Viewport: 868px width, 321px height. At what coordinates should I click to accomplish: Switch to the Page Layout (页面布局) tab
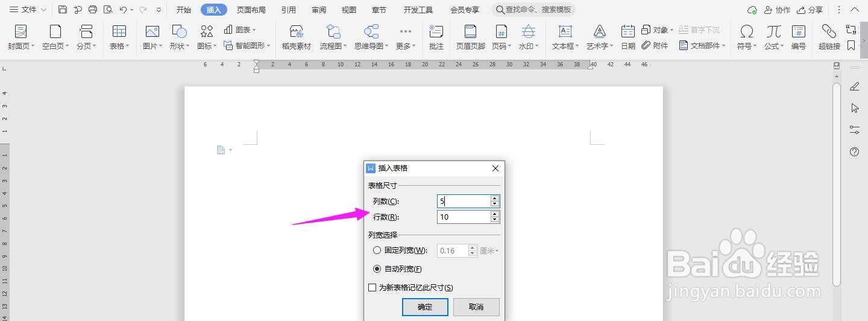[x=251, y=10]
